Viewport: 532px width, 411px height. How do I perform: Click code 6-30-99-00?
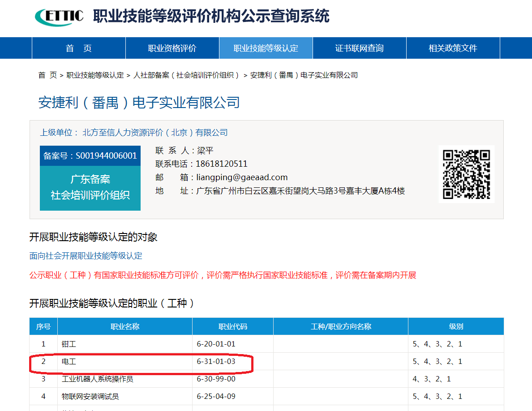tap(216, 379)
